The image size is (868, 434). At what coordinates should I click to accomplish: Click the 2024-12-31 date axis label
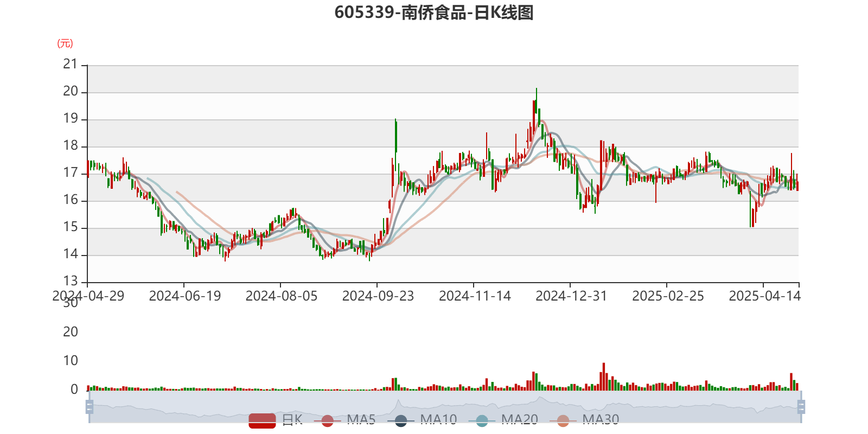tap(571, 296)
